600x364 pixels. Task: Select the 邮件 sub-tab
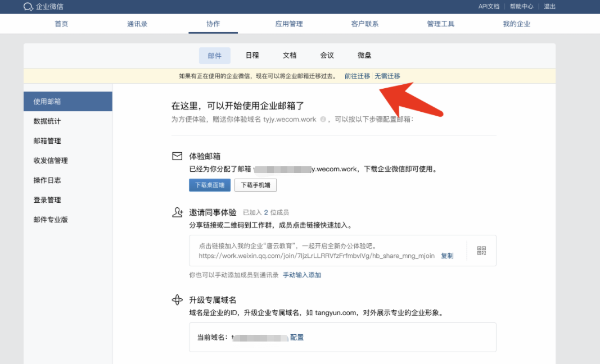pyautogui.click(x=215, y=56)
